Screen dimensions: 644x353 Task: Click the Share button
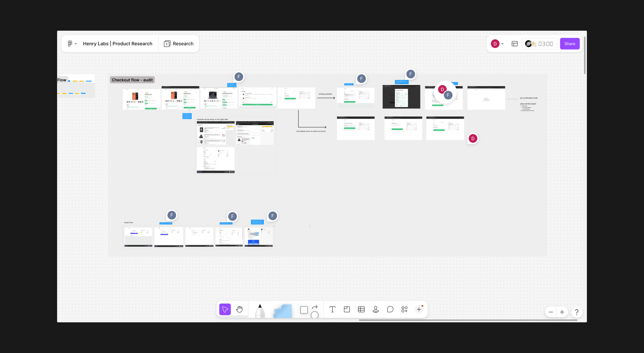tap(570, 43)
